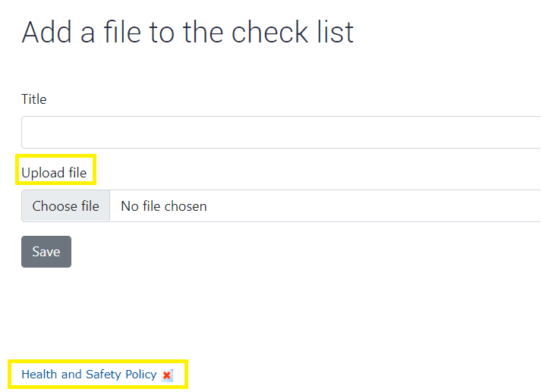The height and width of the screenshot is (392, 542).
Task: Click the Save button
Action: tap(46, 252)
